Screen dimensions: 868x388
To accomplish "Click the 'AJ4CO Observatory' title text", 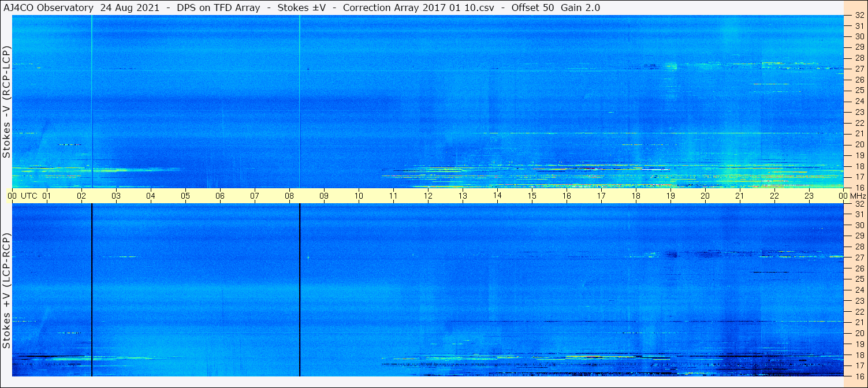I will tap(48, 8).
